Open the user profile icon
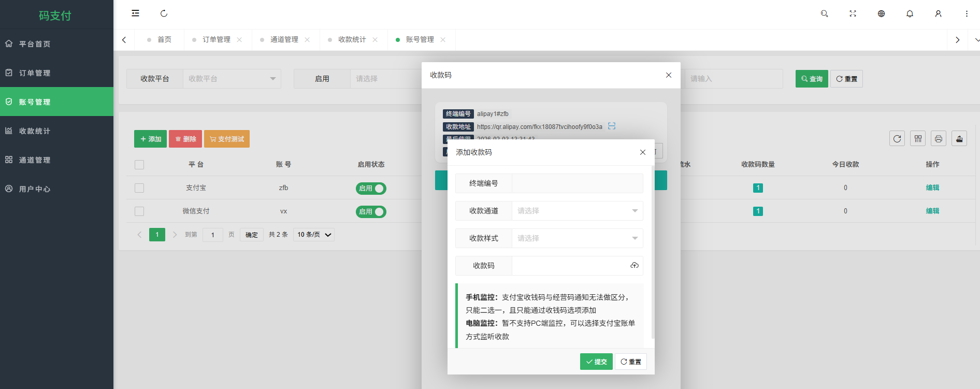Viewport: 980px width, 389px height. 938,13
